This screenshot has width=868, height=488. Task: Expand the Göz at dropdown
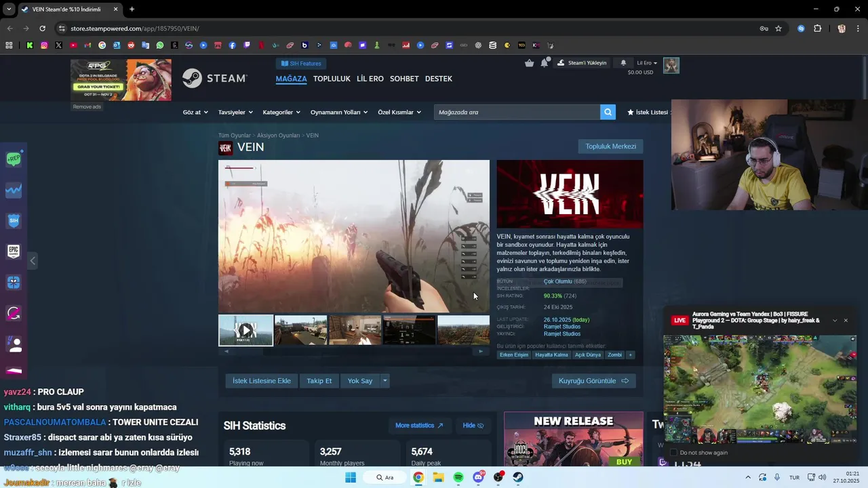tap(195, 113)
